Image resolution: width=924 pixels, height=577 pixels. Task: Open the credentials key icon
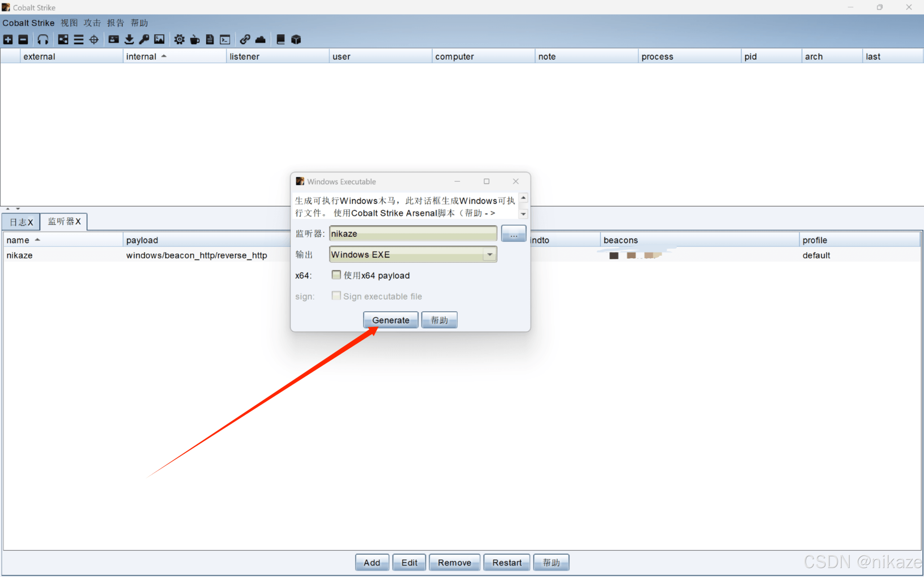pos(144,40)
